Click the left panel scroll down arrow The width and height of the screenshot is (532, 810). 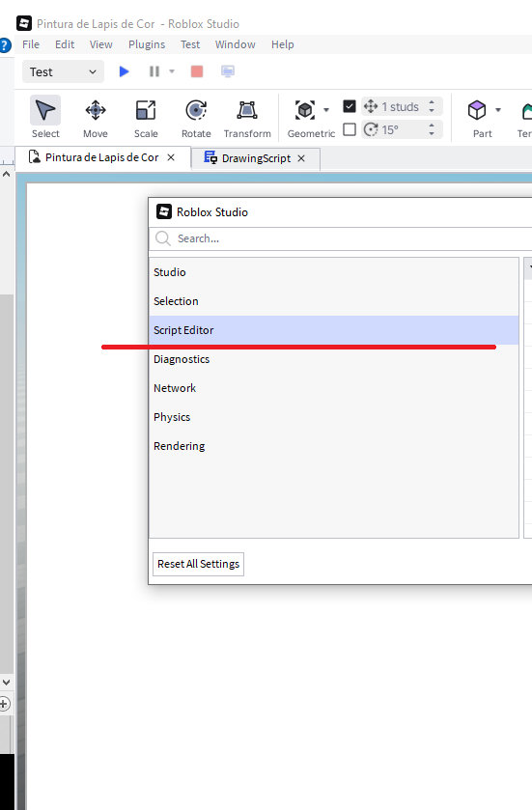(x=6, y=682)
